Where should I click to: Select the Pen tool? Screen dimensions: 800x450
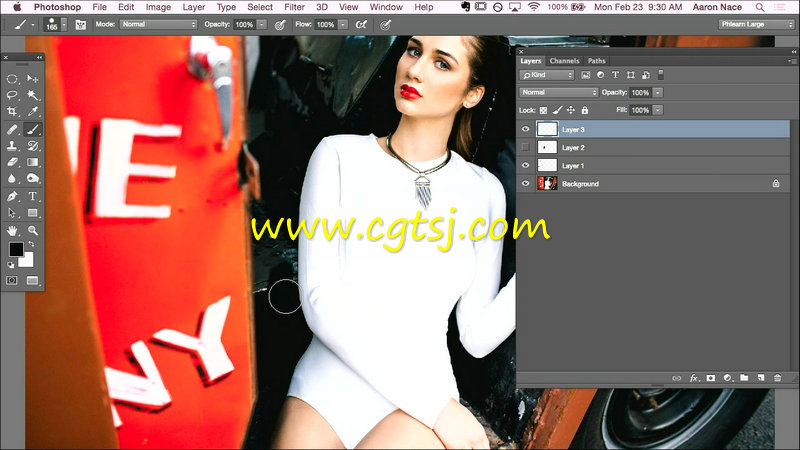12,196
